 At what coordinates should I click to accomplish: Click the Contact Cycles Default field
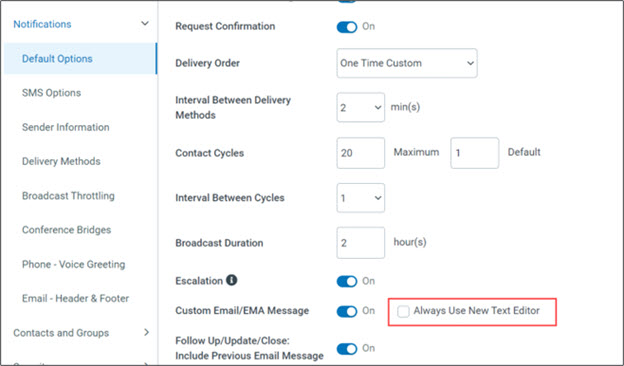click(x=474, y=153)
